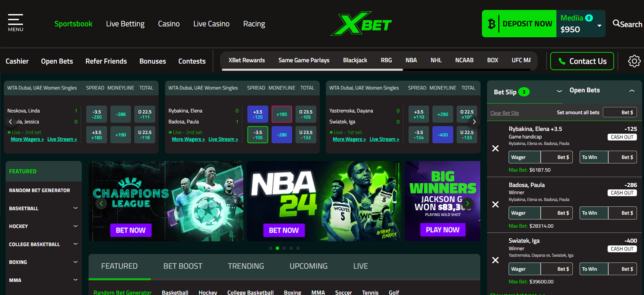Click the Deposit Now button
Viewport: 644px width, 295px height.
519,24
